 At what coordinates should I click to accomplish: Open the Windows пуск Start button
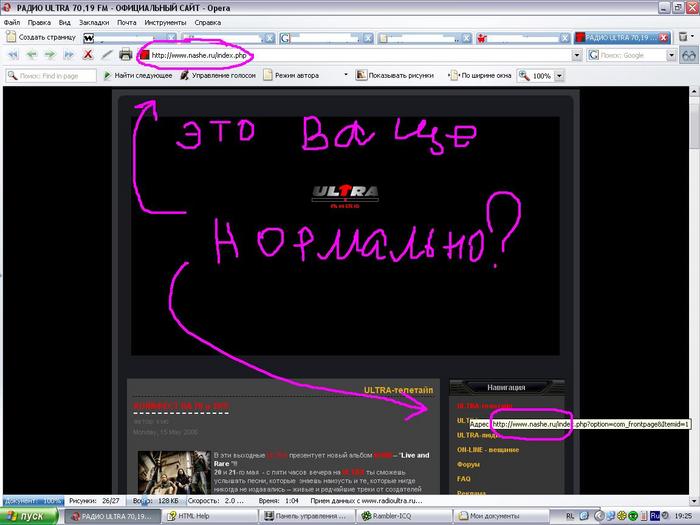pyautogui.click(x=29, y=516)
